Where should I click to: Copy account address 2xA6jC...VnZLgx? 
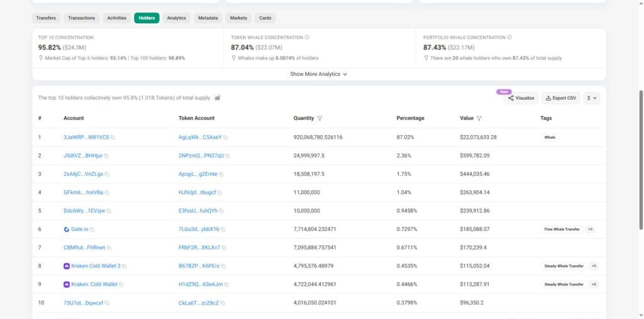pos(107,175)
